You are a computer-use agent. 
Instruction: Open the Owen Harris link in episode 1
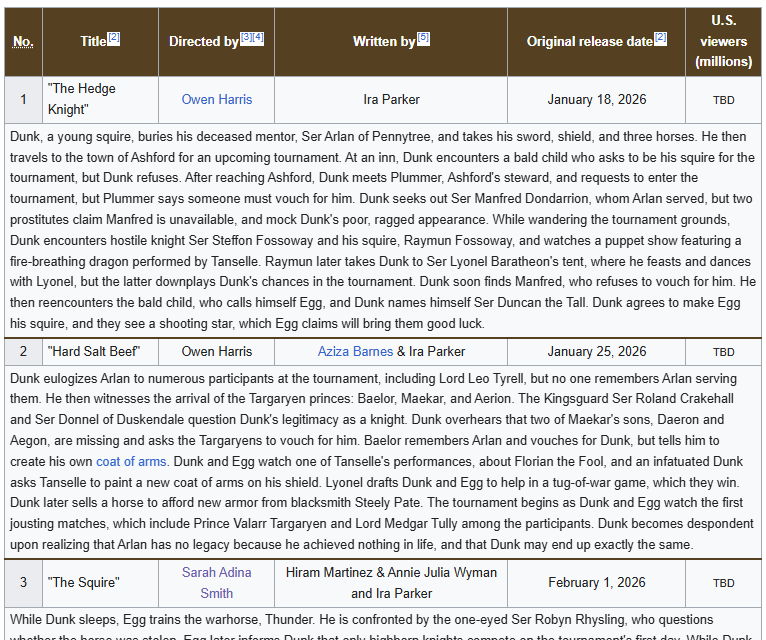click(216, 100)
